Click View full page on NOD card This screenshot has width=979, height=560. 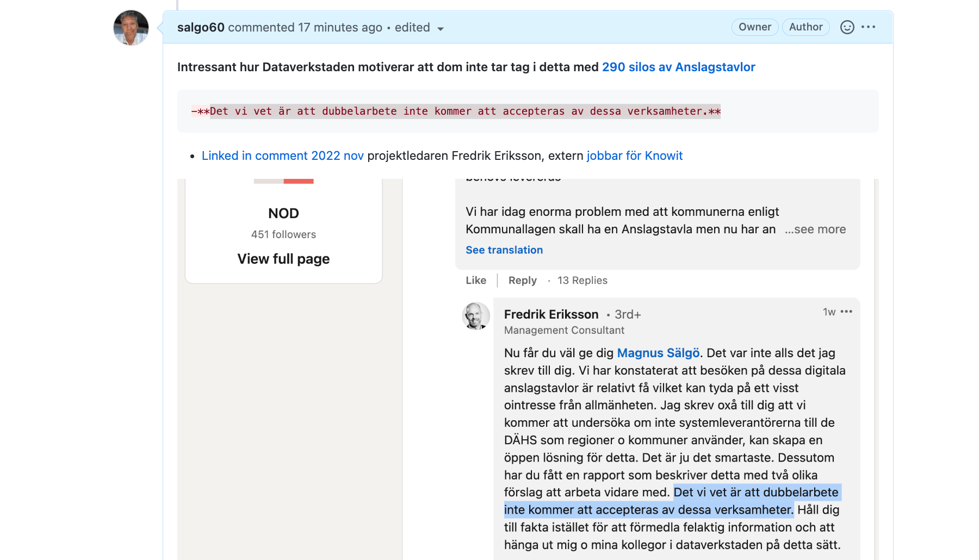283,259
